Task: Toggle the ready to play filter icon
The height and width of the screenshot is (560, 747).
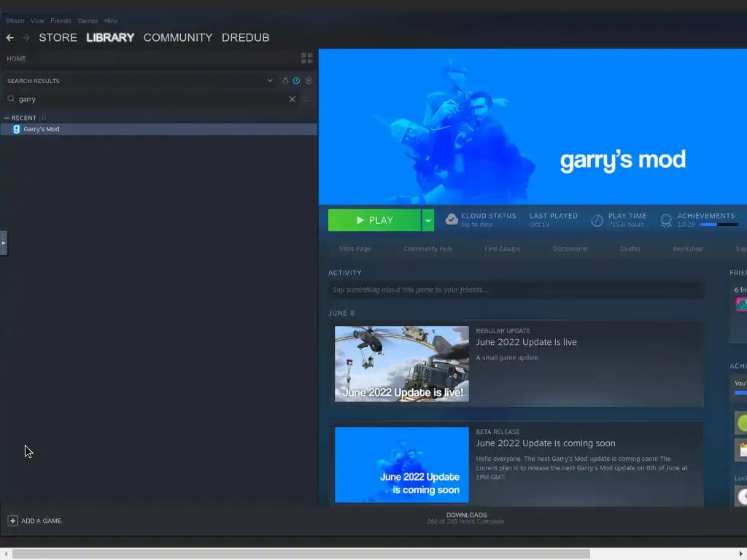Action: tap(309, 81)
